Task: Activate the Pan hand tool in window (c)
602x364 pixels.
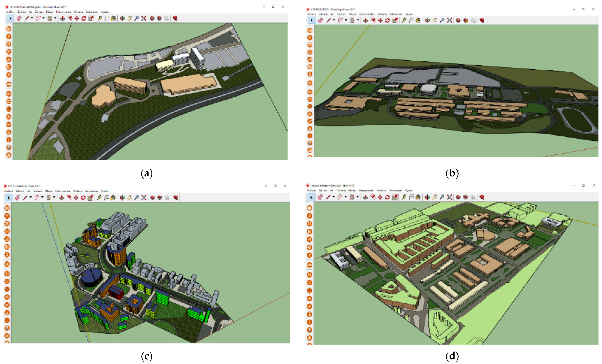Action: [x=129, y=197]
